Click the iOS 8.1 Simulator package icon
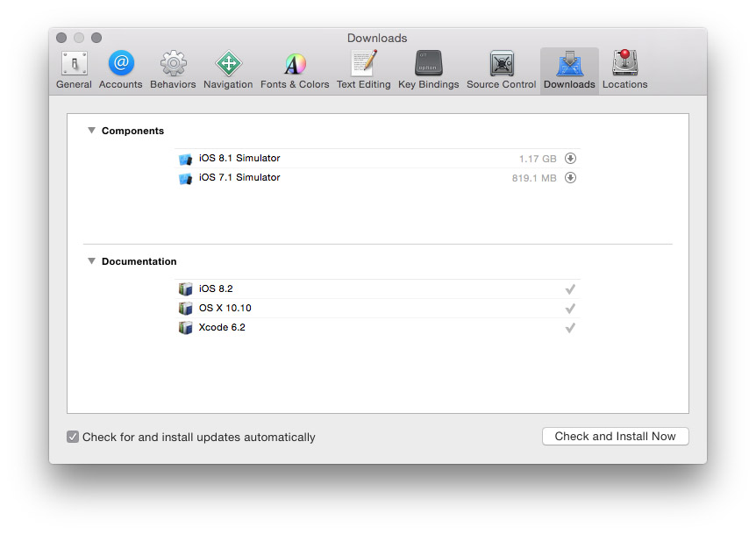The image size is (756, 534). click(x=185, y=159)
